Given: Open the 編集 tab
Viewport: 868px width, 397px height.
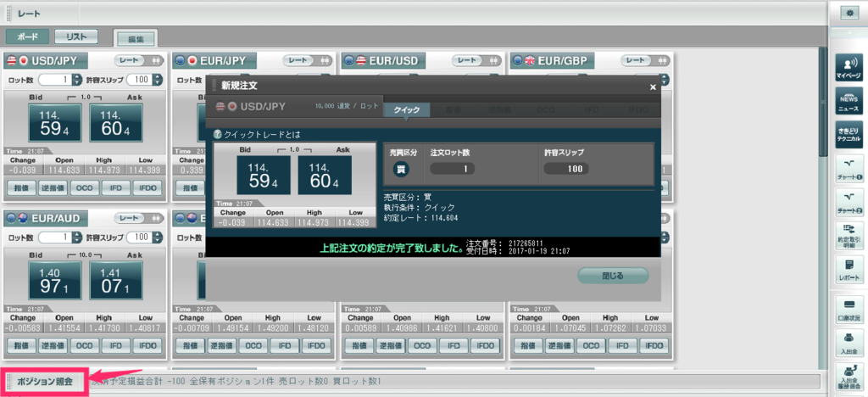Looking at the screenshot, I should click(x=136, y=39).
